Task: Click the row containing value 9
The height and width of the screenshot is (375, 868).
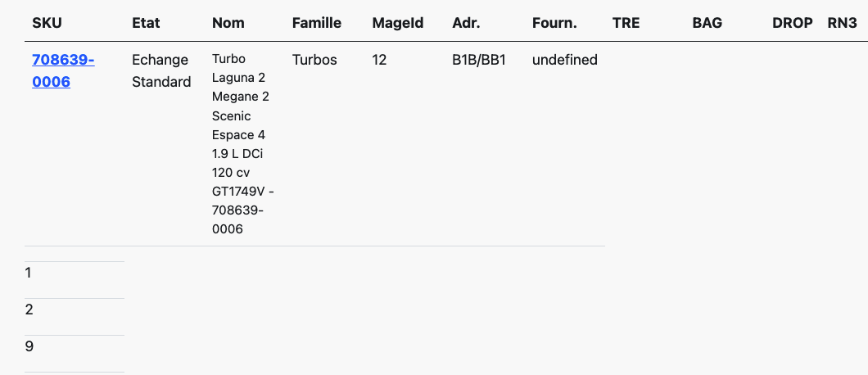Action: pos(75,354)
